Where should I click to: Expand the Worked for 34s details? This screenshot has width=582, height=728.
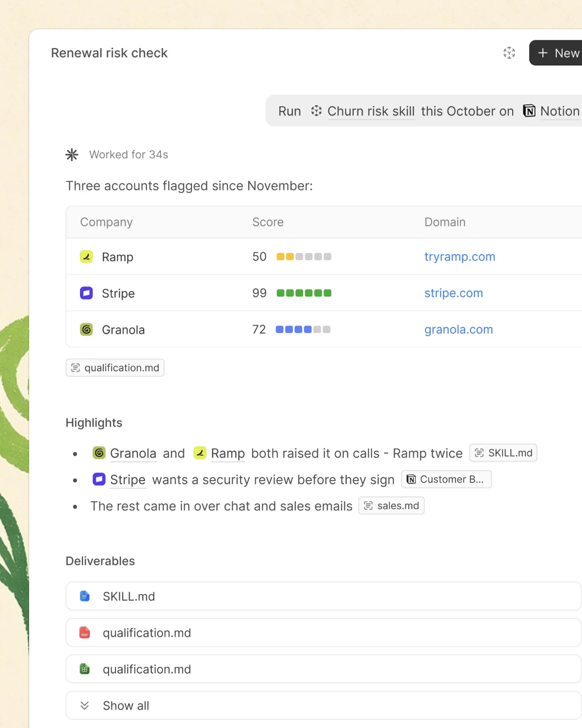(129, 155)
